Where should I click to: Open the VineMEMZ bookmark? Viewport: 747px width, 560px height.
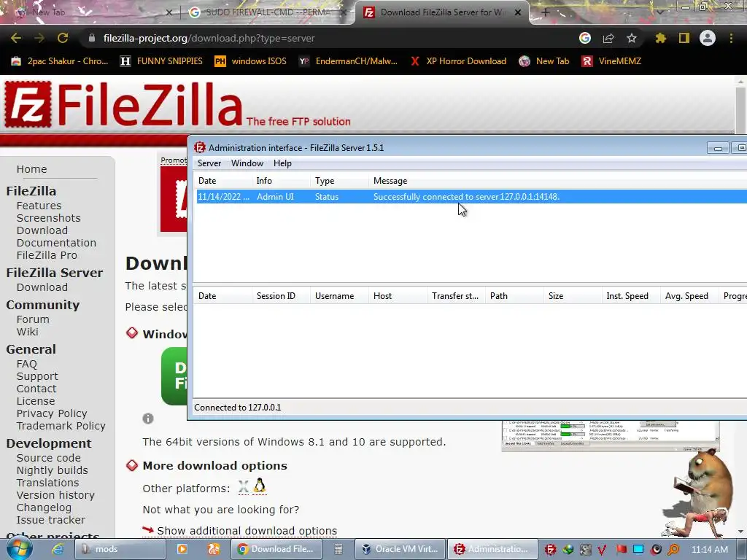pyautogui.click(x=611, y=61)
